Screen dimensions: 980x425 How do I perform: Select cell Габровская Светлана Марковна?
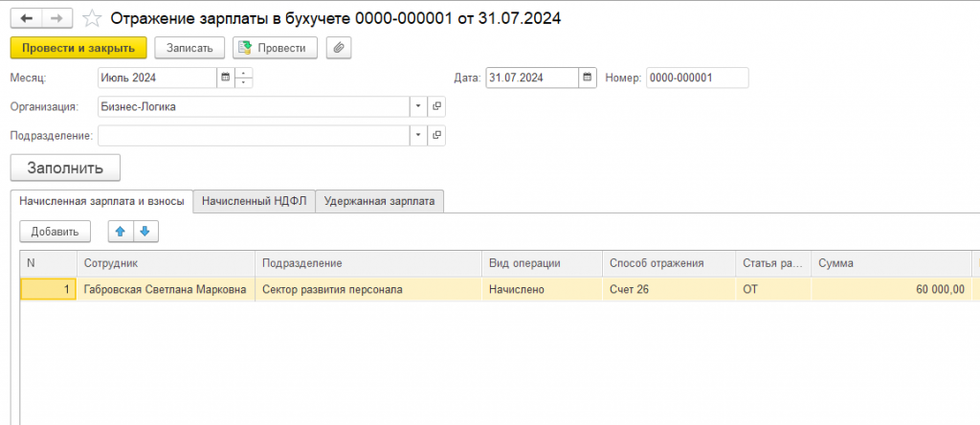coord(166,289)
